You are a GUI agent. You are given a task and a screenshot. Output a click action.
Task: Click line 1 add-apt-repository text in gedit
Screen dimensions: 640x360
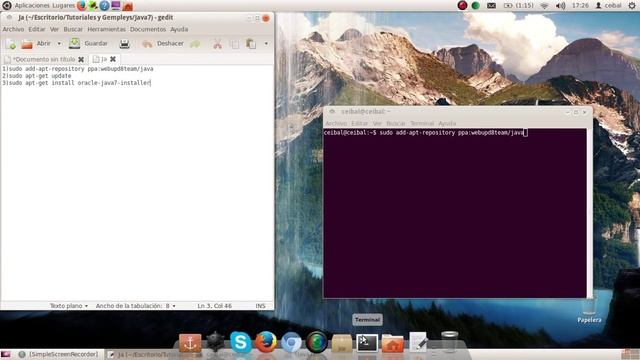pyautogui.click(x=78, y=69)
